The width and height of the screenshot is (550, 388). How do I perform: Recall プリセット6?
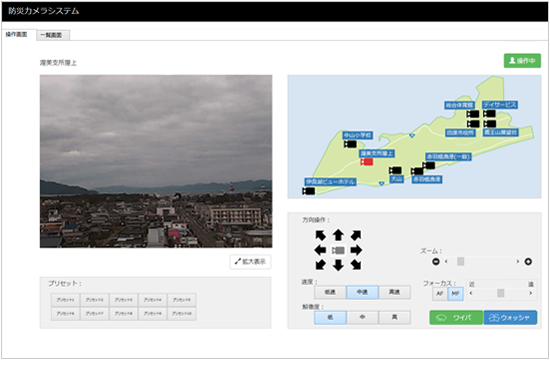coord(66,314)
